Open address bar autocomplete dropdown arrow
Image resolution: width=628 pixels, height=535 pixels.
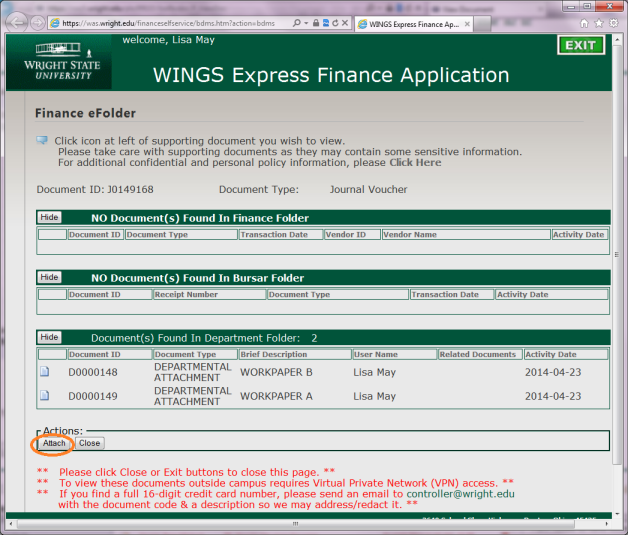(306, 23)
